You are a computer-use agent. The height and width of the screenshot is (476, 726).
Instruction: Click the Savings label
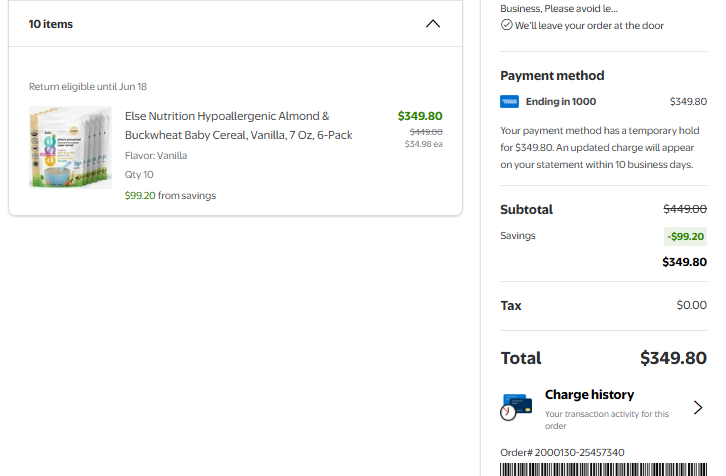pos(518,236)
